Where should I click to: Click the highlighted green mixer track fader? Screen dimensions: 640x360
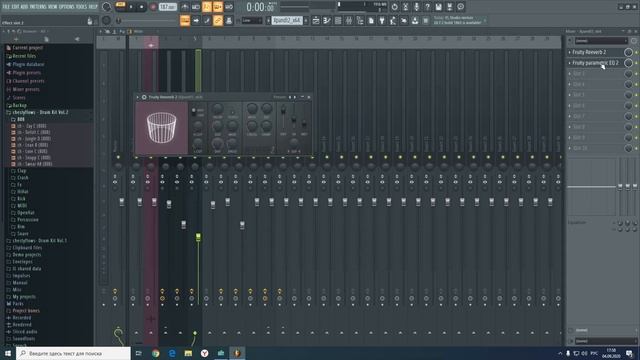point(198,237)
